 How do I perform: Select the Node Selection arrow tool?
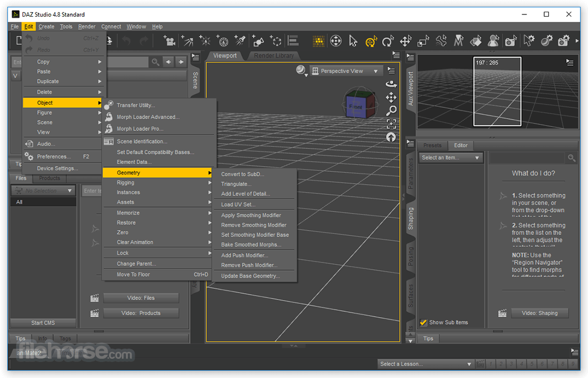click(x=353, y=41)
